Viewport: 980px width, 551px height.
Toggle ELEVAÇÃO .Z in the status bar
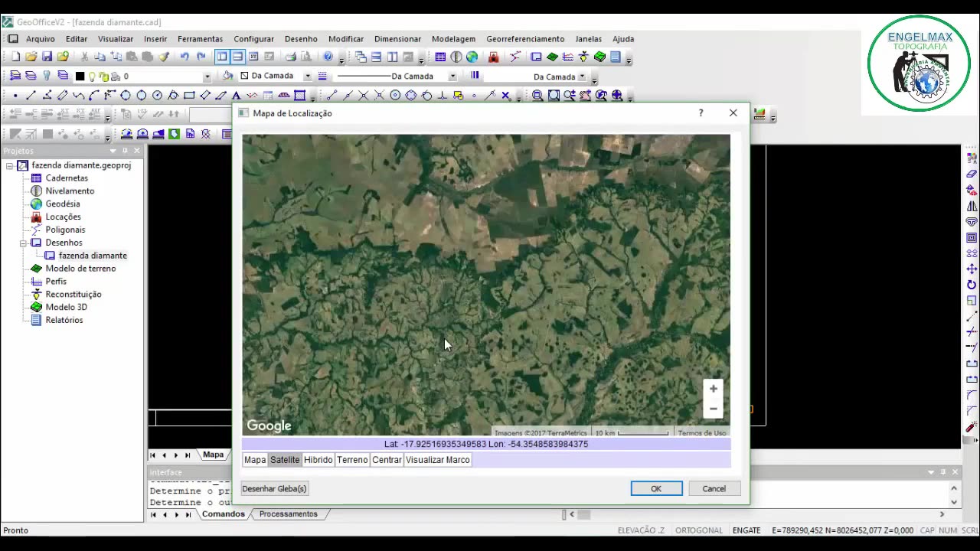coord(642,530)
